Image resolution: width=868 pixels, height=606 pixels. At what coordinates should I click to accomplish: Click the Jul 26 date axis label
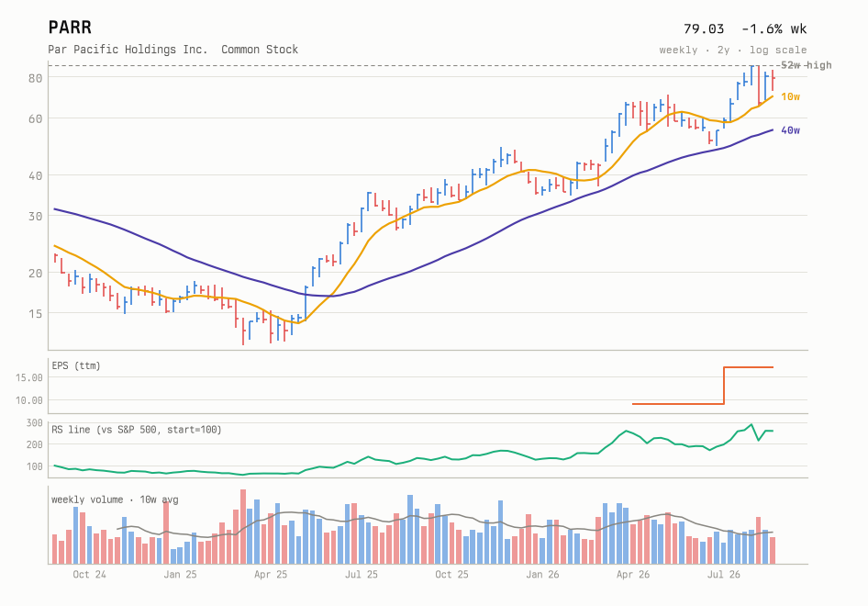click(724, 575)
